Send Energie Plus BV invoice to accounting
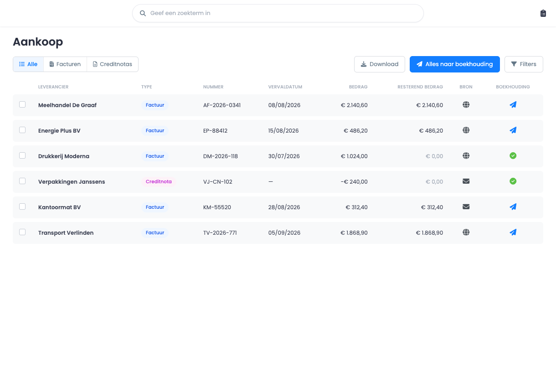The image size is (556, 392). point(513,130)
